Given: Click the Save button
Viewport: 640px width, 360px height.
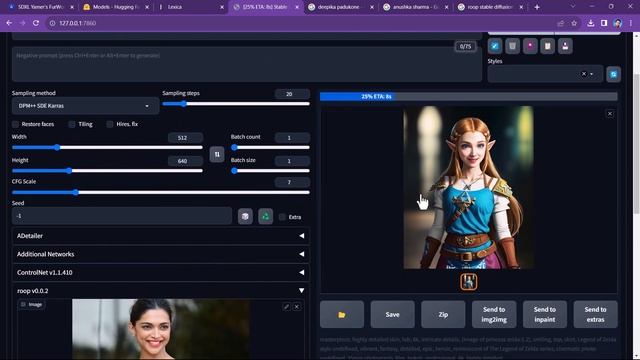Looking at the screenshot, I should pyautogui.click(x=392, y=314).
